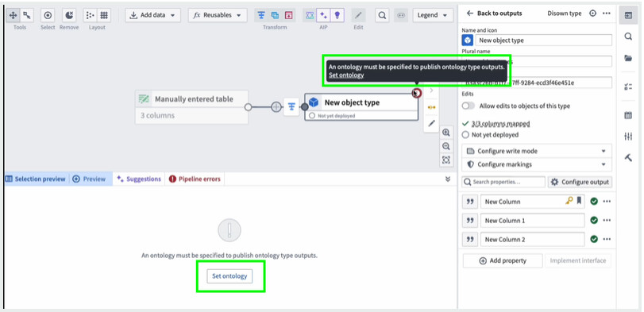This screenshot has width=644, height=312.
Task: Open the sidebar checklist icon
Action: coord(628,87)
